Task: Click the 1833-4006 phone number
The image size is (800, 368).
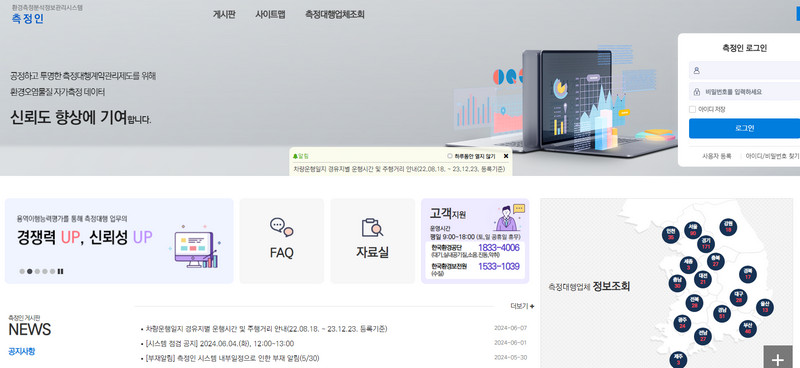Action: [498, 248]
